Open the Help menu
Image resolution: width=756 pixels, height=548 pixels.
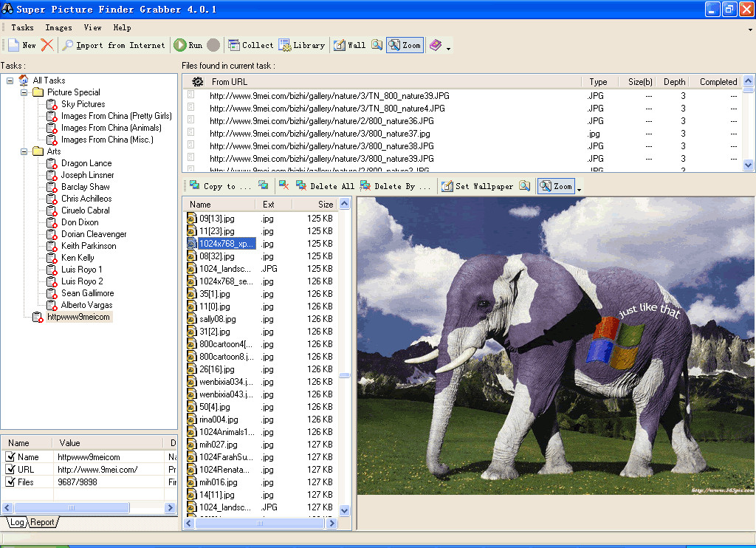click(122, 28)
